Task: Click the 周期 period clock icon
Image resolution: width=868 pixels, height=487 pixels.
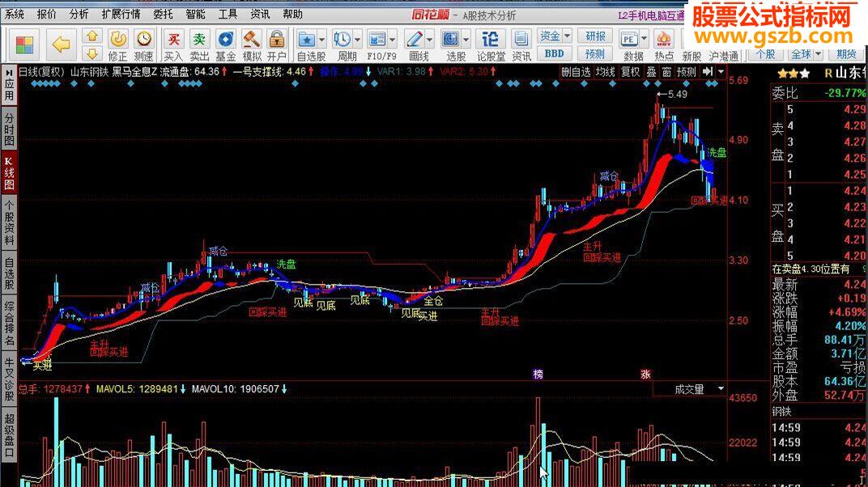Action: pyautogui.click(x=342, y=40)
